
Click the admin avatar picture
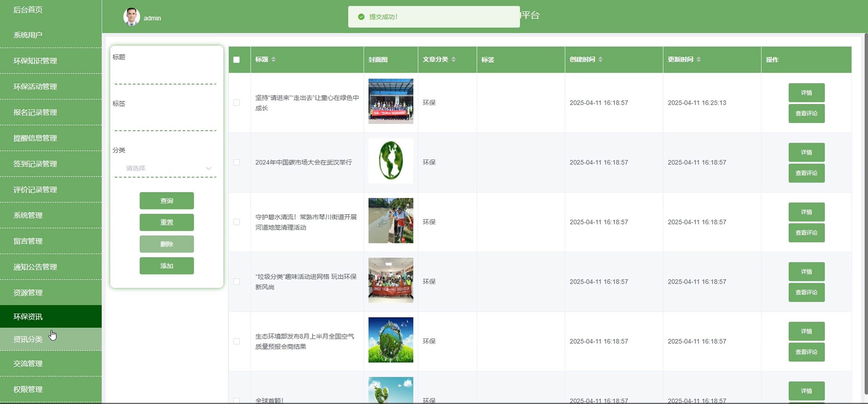point(131,17)
